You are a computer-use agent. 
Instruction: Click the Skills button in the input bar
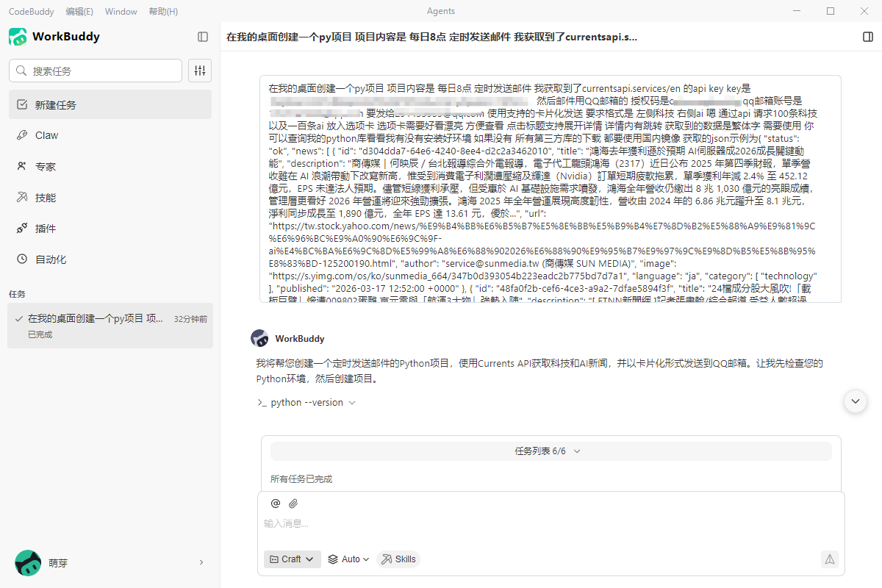[398, 559]
